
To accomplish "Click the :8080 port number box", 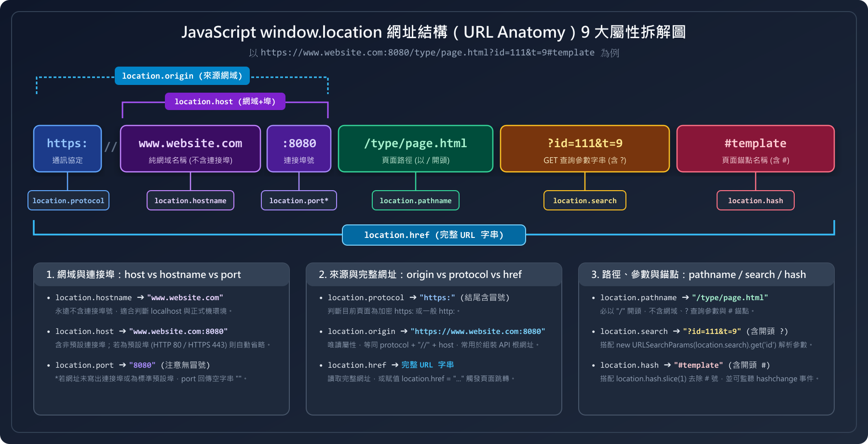I will [x=299, y=149].
